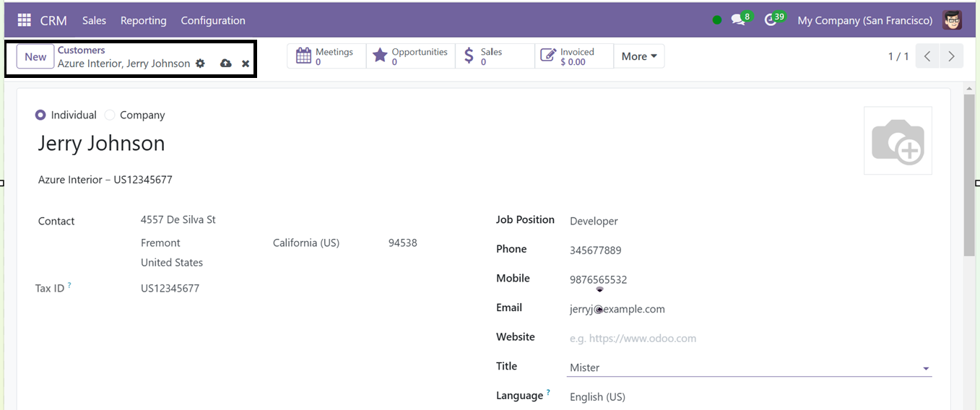Screen dimensions: 980x410
Task: Select the Individual radio option
Action: (x=40, y=115)
